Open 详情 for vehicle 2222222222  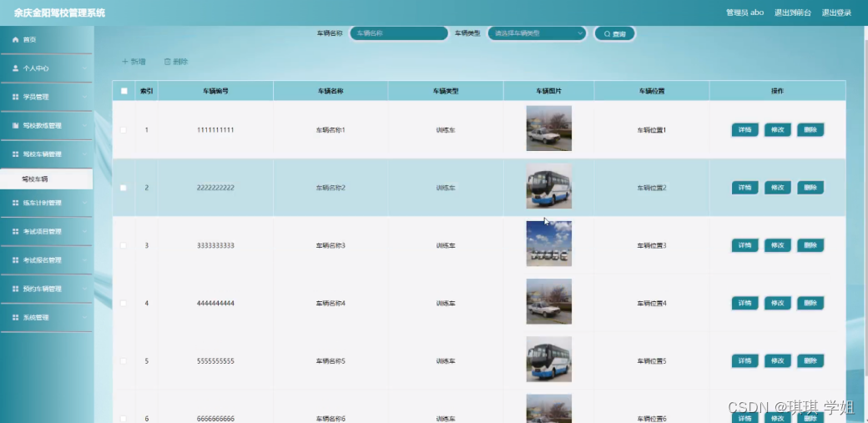[x=744, y=188]
